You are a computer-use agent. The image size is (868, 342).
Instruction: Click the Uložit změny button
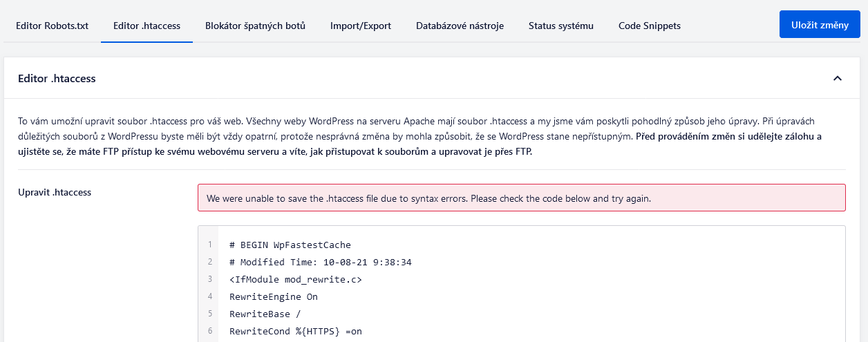coord(820,24)
